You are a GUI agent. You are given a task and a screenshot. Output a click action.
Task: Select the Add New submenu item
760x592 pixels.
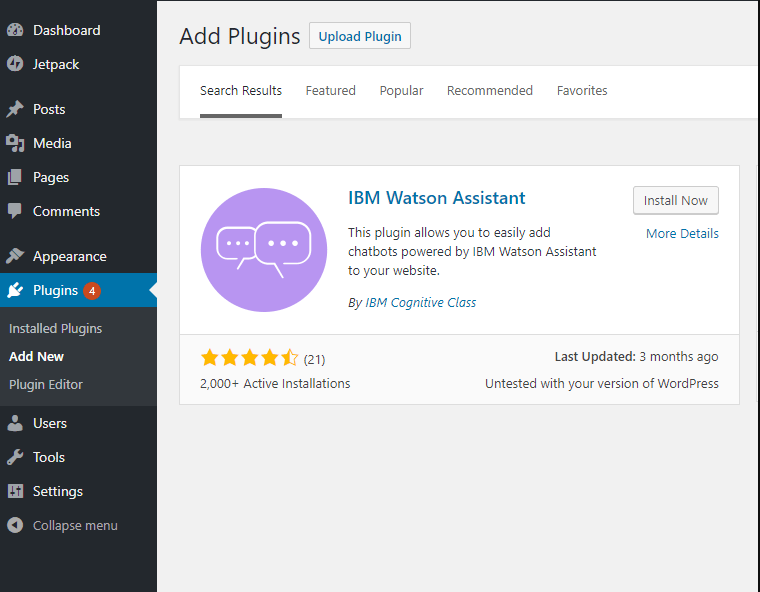(36, 356)
